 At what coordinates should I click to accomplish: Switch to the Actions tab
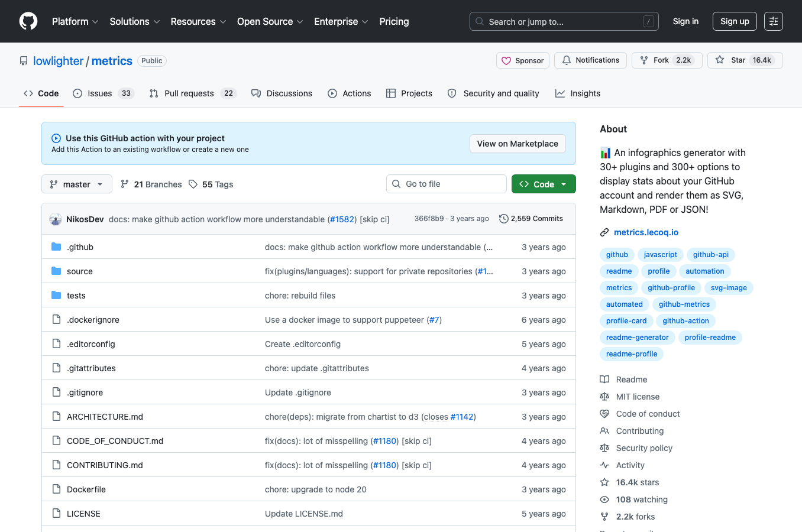click(x=350, y=93)
